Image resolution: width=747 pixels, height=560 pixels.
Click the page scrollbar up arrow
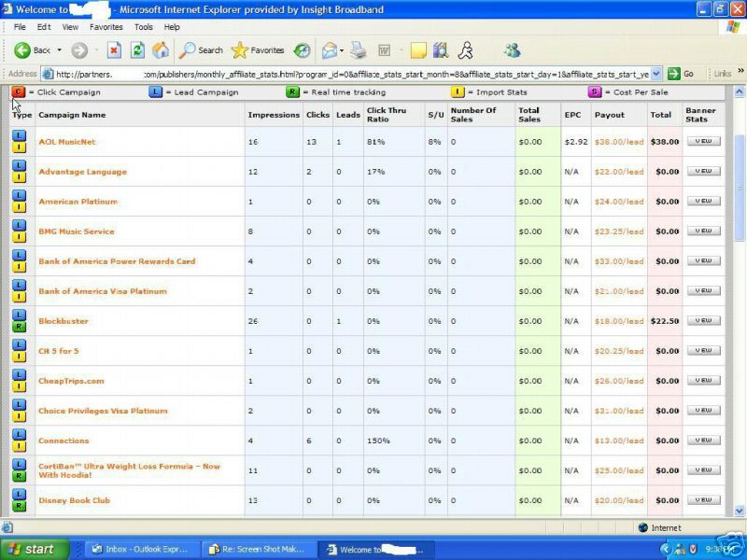pos(740,91)
